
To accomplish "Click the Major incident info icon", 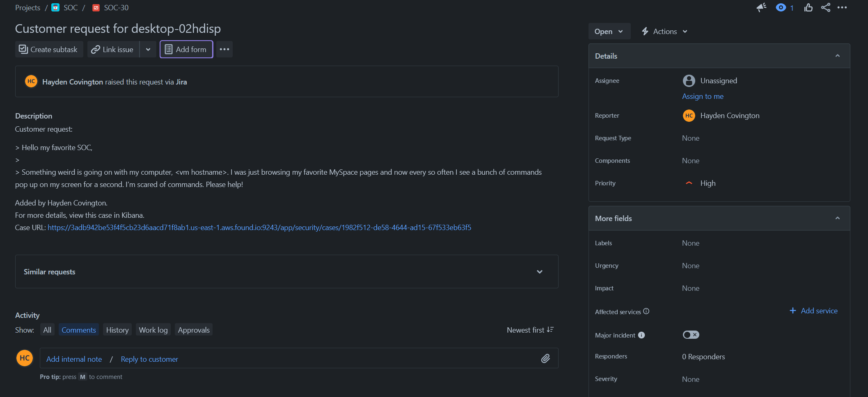I will pyautogui.click(x=641, y=335).
